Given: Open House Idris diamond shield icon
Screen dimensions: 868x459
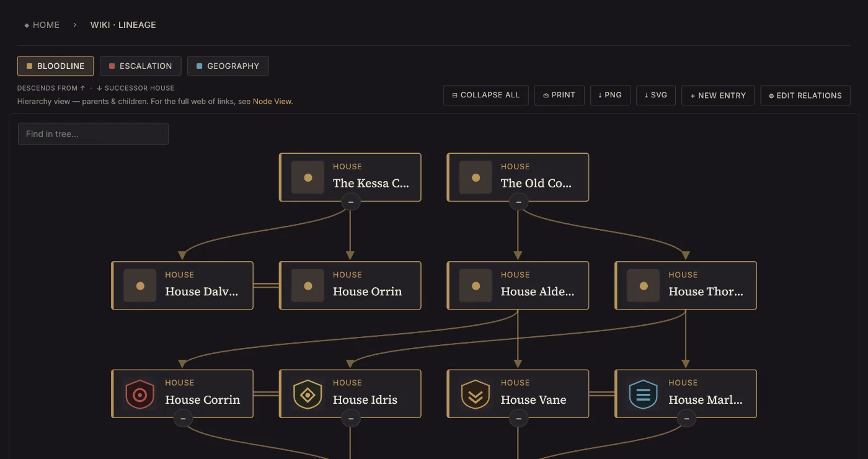Looking at the screenshot, I should [308, 394].
